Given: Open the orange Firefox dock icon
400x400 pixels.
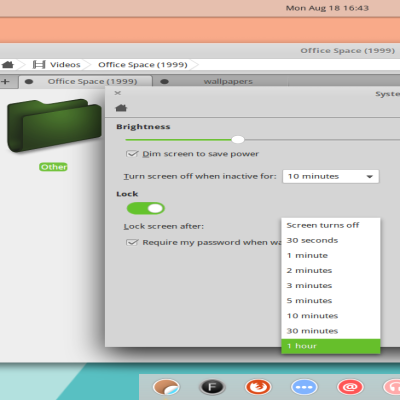Looking at the screenshot, I should 258,387.
